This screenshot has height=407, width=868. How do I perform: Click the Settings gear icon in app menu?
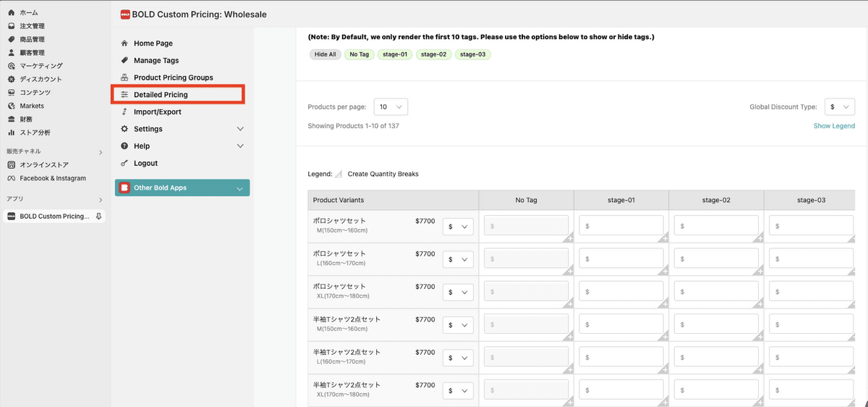click(x=124, y=129)
